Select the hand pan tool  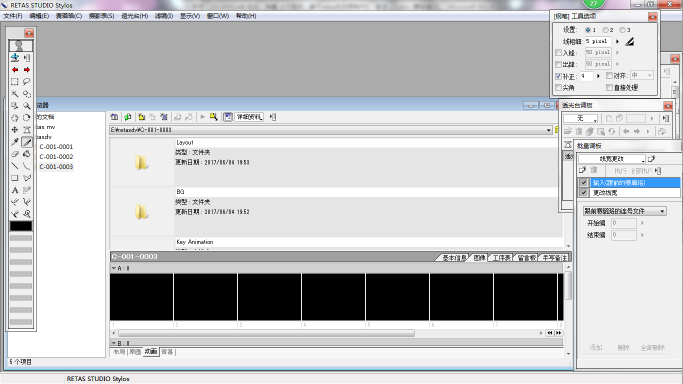coord(15,118)
